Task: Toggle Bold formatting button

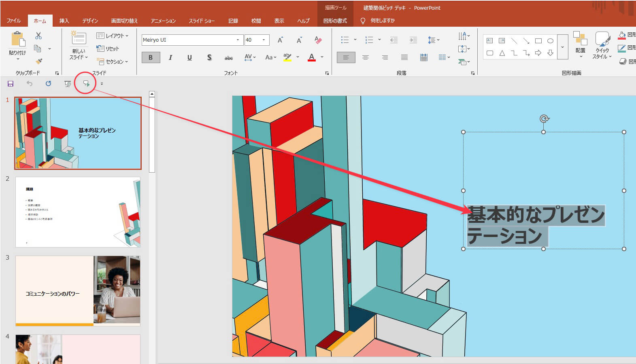Action: click(151, 57)
